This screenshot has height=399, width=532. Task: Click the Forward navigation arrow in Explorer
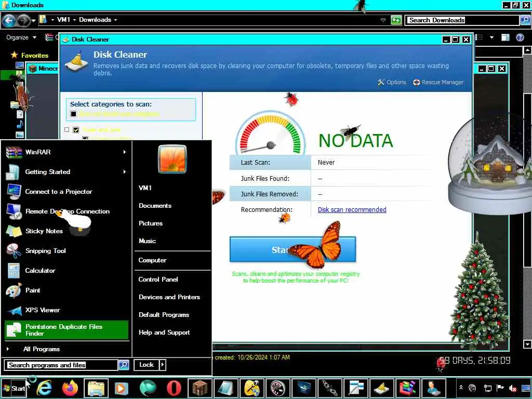tap(24, 21)
